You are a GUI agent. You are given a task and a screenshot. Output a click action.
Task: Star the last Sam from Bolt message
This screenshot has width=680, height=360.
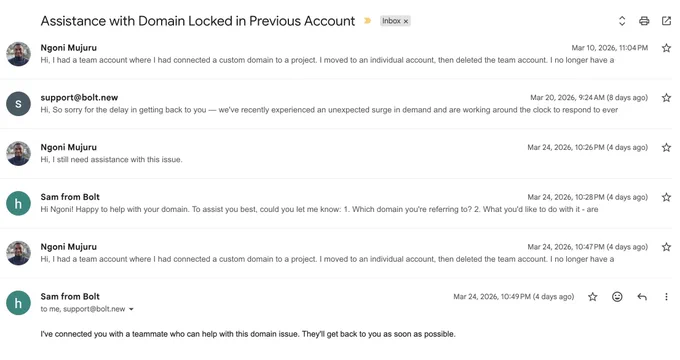592,297
